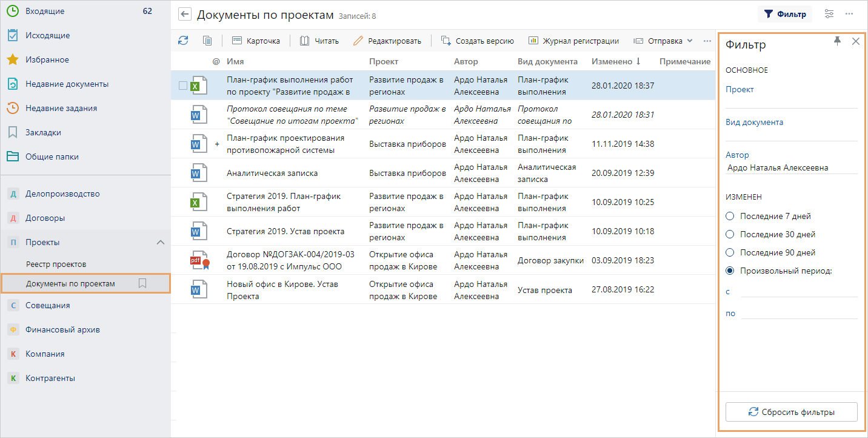
Task: Select the checkbox on first document row
Action: [183, 86]
